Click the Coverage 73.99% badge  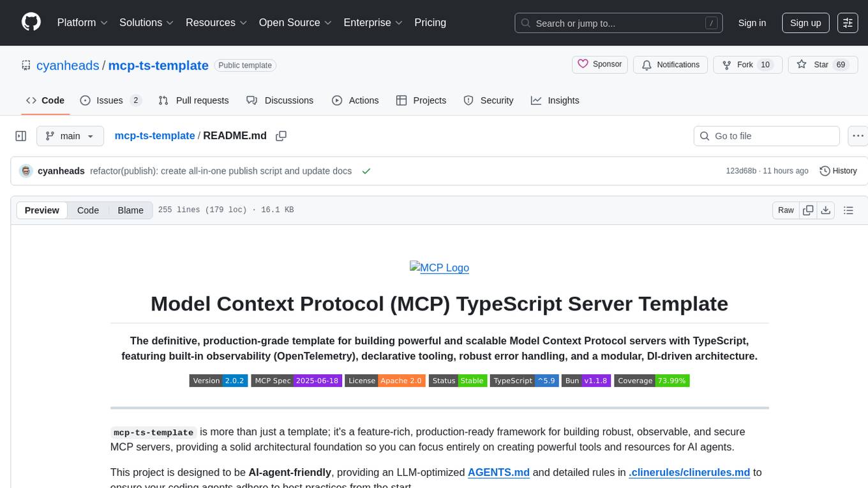[652, 381]
